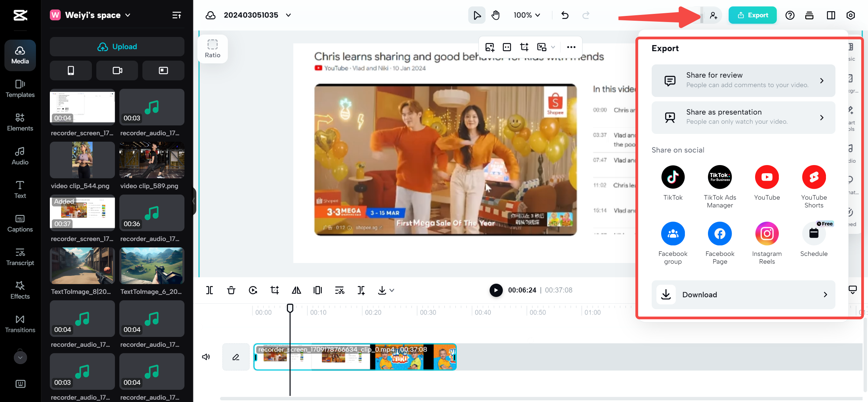868x402 pixels.
Task: Click the Export button
Action: [752, 15]
